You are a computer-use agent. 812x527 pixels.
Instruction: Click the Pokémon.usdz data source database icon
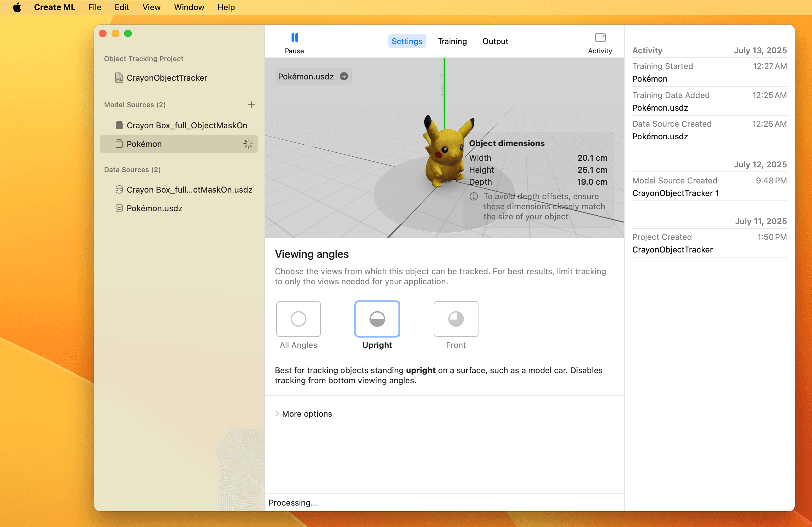pos(119,208)
